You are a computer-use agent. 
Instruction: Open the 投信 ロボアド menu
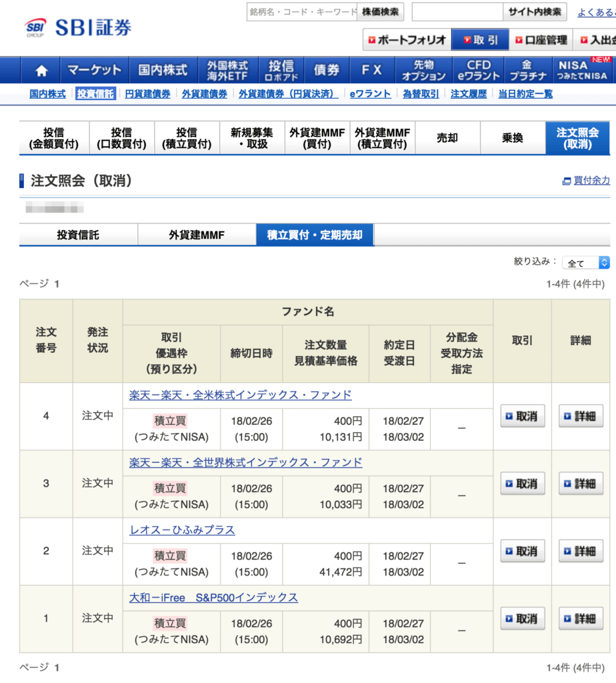click(281, 70)
